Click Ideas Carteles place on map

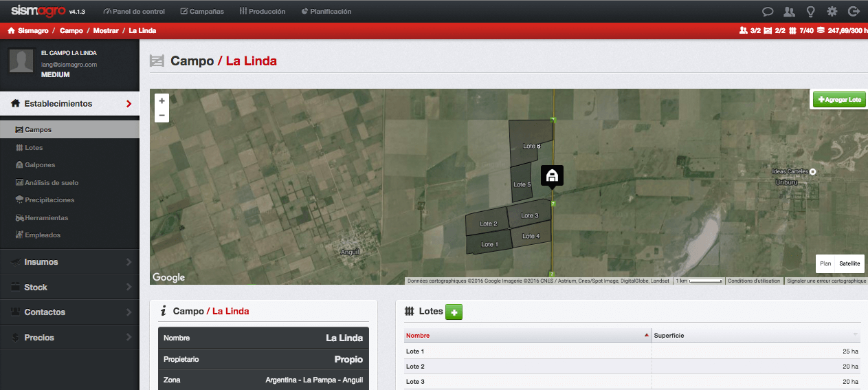click(x=794, y=171)
